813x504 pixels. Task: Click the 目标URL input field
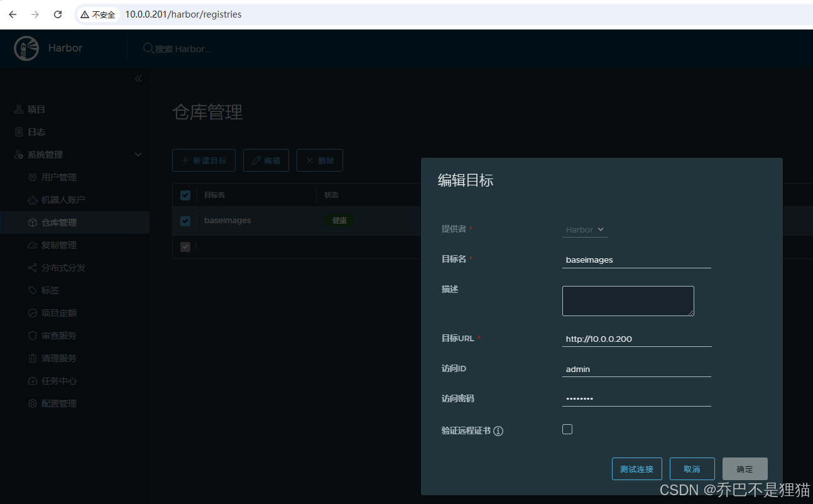(636, 339)
